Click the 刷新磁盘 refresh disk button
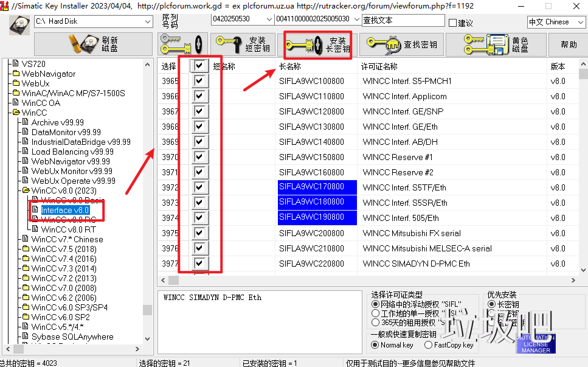588x367 pixels. click(x=93, y=44)
